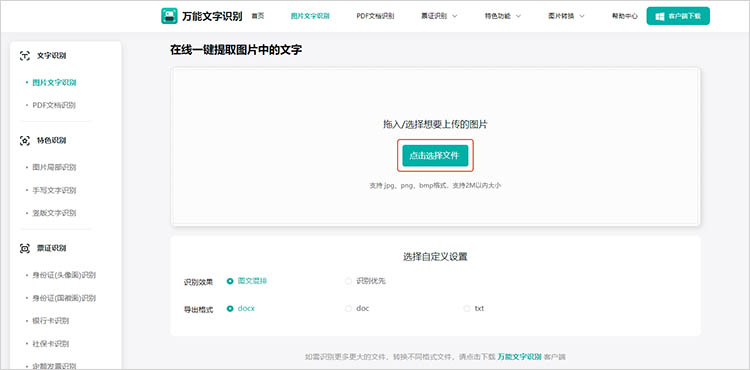This screenshot has width=750, height=370.
Task: Click the 票证识别 section icon in sidebar
Action: click(x=24, y=248)
